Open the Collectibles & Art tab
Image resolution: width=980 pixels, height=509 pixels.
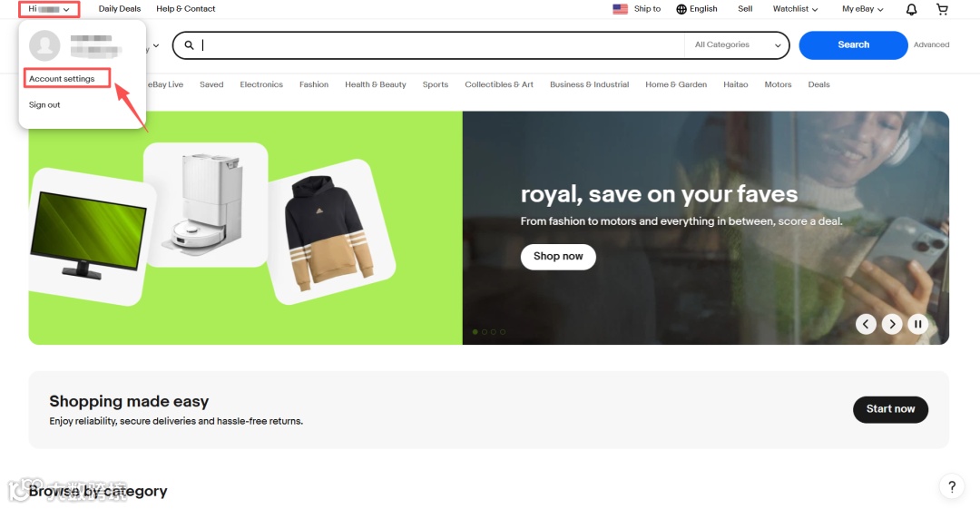pos(499,84)
